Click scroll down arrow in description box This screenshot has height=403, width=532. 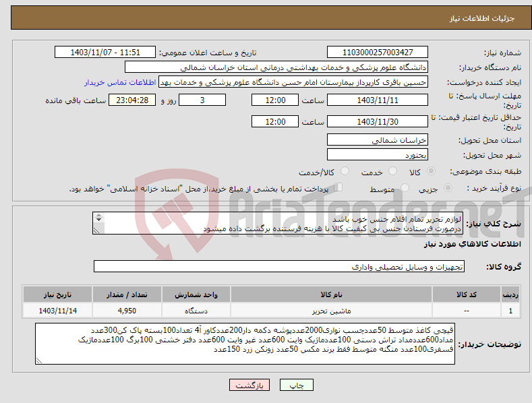98,220
